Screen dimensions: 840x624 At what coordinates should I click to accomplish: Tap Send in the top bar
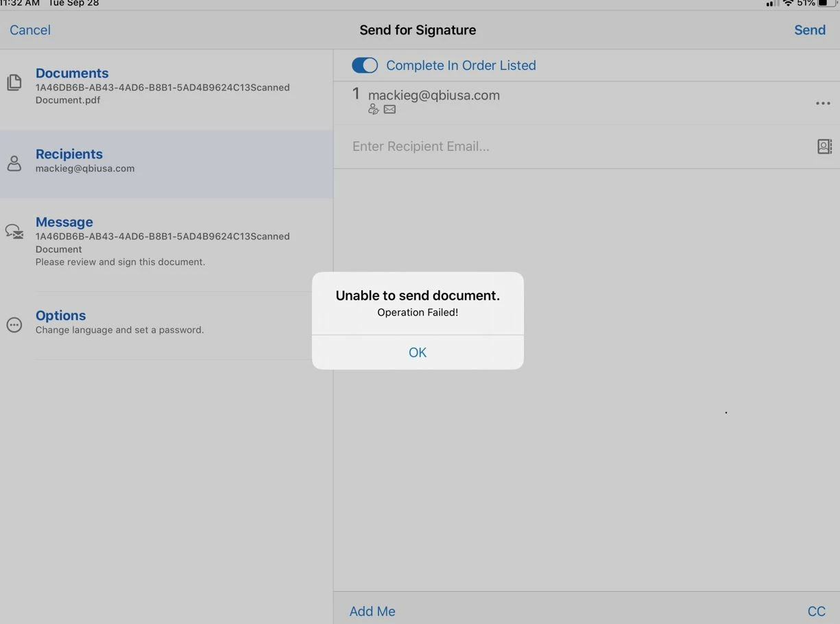point(810,30)
